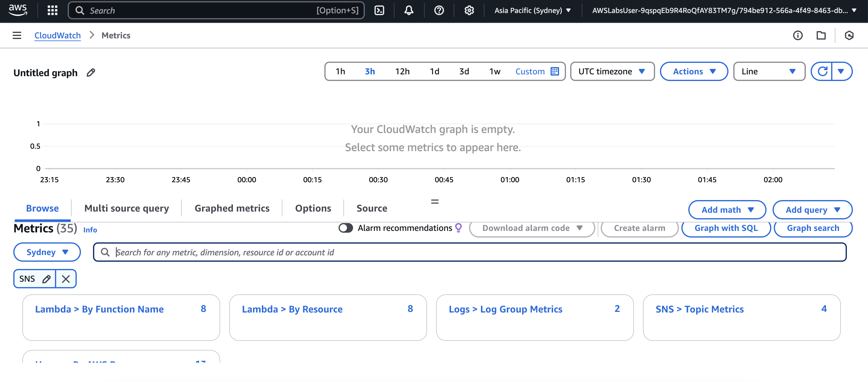This screenshot has width=868, height=382.
Task: Open the help question mark icon
Action: point(439,11)
